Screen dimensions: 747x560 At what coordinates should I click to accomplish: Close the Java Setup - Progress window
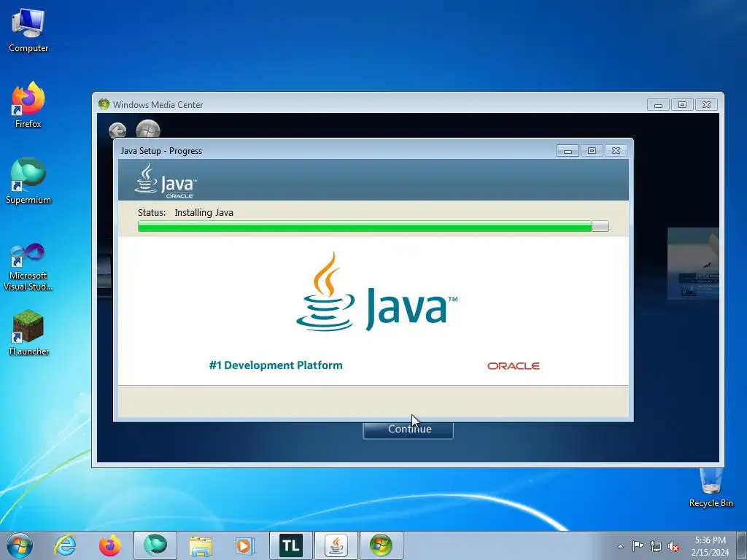click(x=616, y=151)
